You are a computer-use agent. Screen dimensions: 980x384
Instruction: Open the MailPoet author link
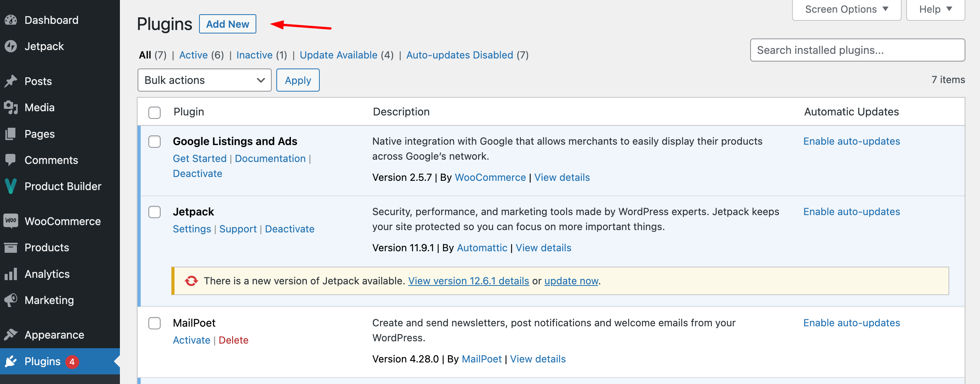coord(482,359)
